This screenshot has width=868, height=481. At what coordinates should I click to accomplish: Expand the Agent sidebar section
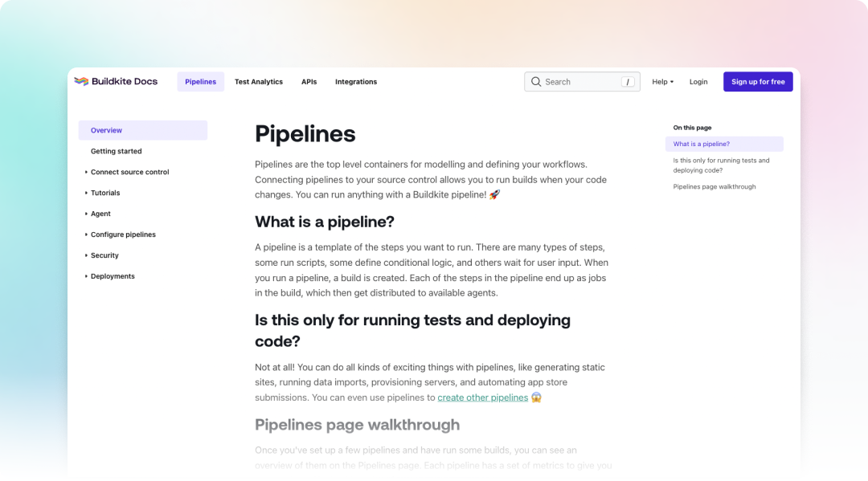(100, 214)
